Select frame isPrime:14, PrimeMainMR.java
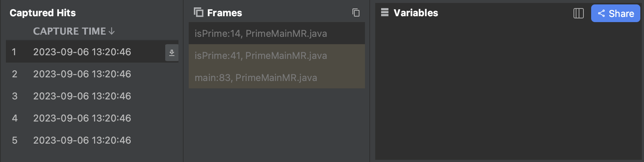The height and width of the screenshot is (162, 644). pos(261,34)
